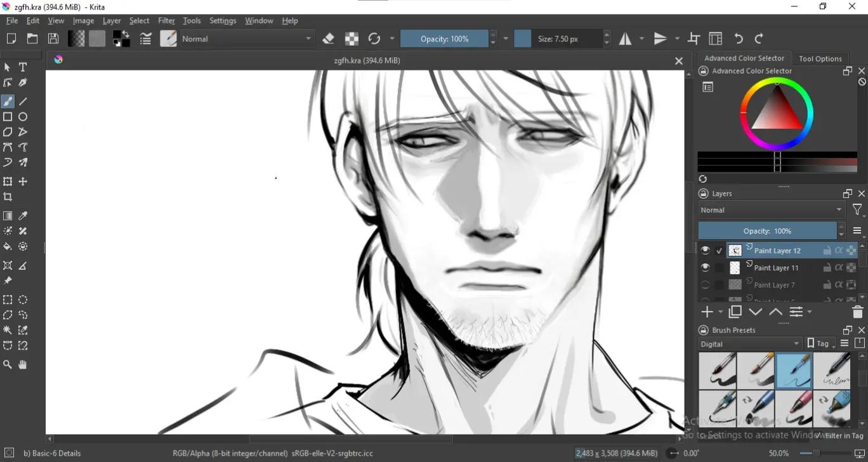Toggle Preserve Alpha checkerboard button
The width and height of the screenshot is (868, 462).
[352, 39]
